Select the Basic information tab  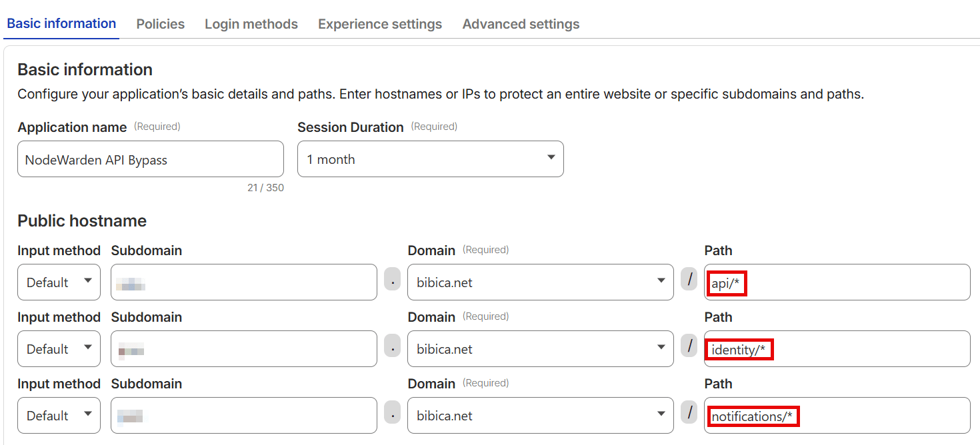(61, 23)
